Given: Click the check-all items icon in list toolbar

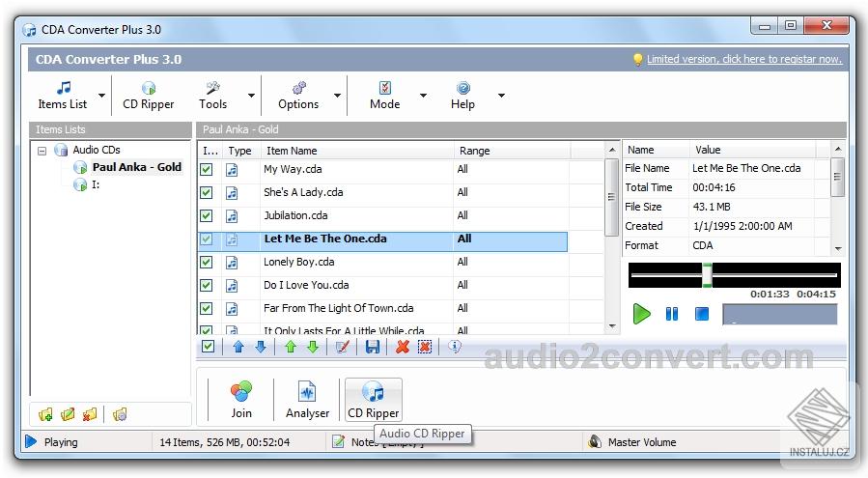Looking at the screenshot, I should (x=209, y=347).
